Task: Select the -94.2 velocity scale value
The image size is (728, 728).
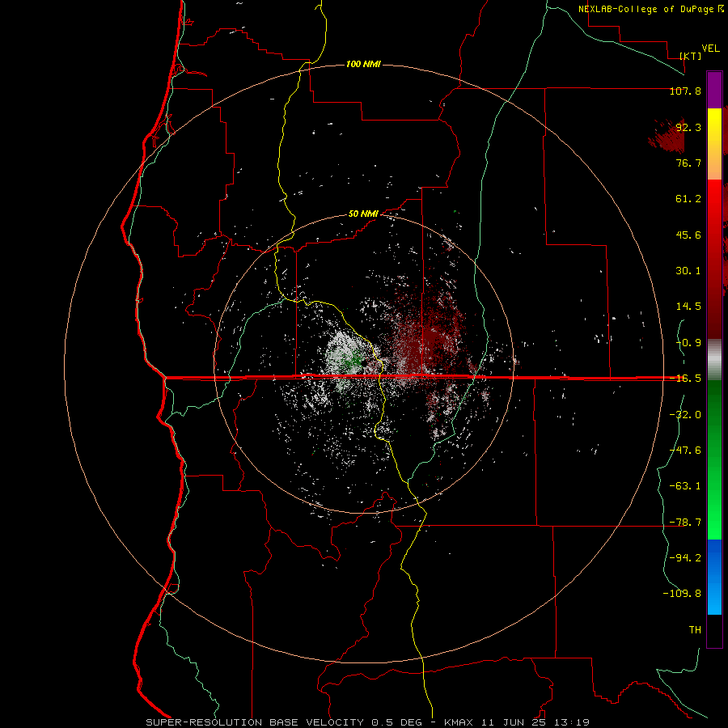Action: pos(685,557)
